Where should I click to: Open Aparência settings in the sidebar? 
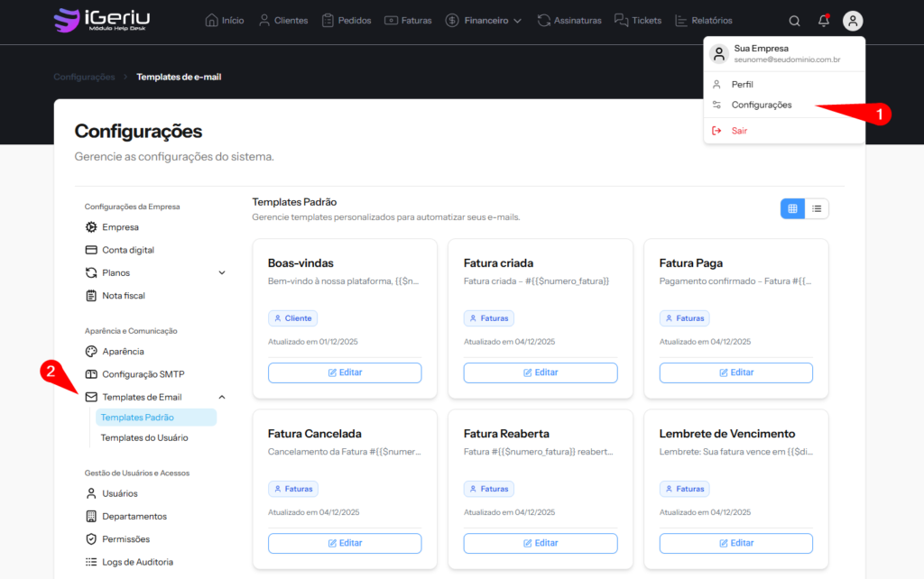[x=123, y=352]
